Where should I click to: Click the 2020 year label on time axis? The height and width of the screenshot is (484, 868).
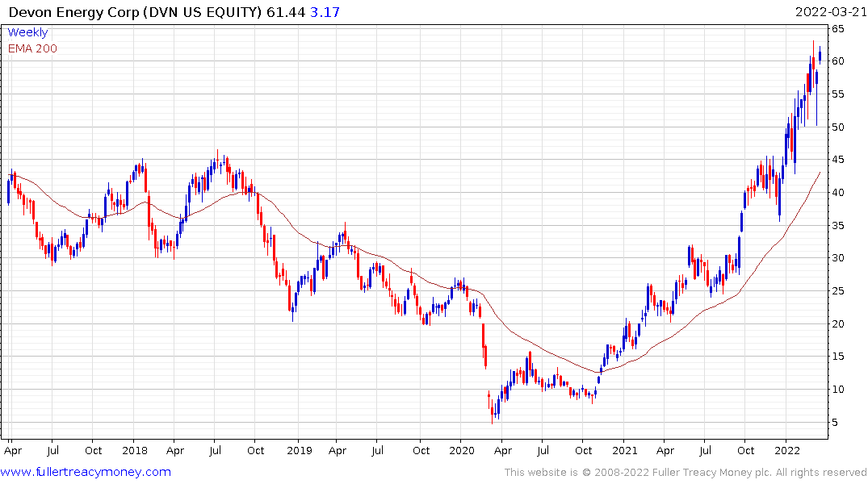point(462,450)
